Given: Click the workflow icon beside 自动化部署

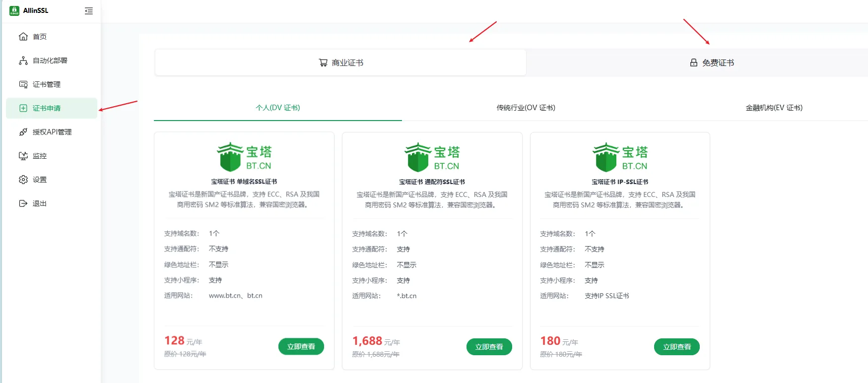Looking at the screenshot, I should click(23, 61).
